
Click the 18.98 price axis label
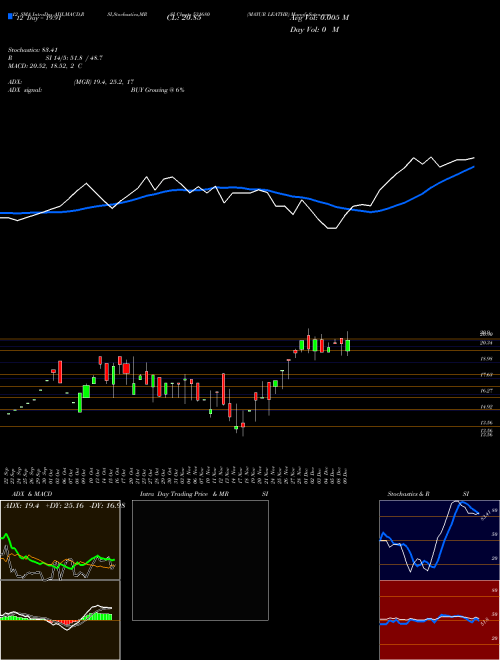click(x=486, y=359)
